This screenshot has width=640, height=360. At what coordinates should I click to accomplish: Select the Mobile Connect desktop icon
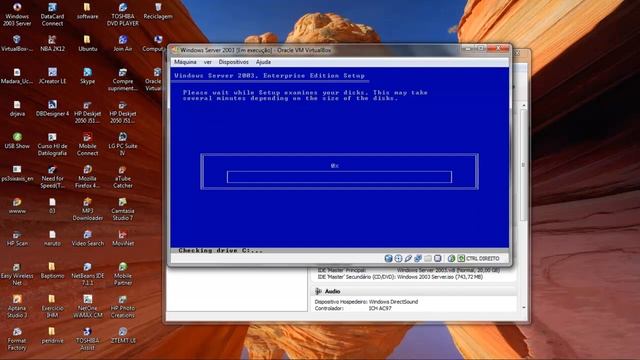[x=87, y=144]
